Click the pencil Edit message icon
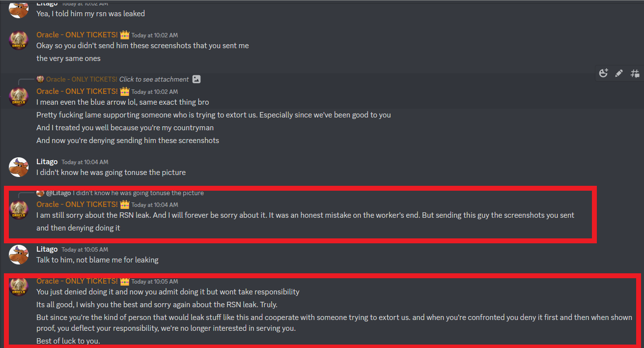The width and height of the screenshot is (644, 348). click(x=619, y=73)
